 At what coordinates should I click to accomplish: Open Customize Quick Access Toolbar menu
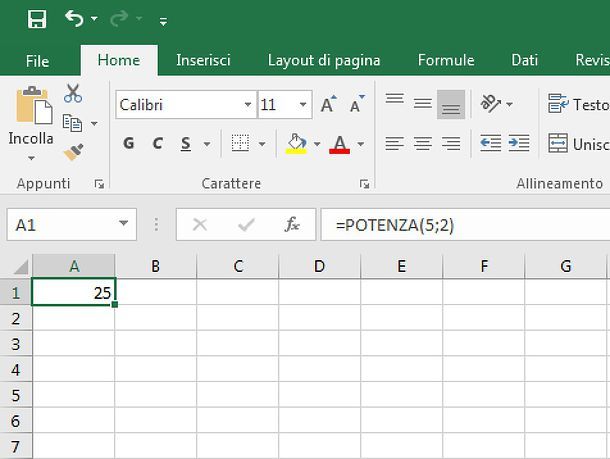point(163,21)
